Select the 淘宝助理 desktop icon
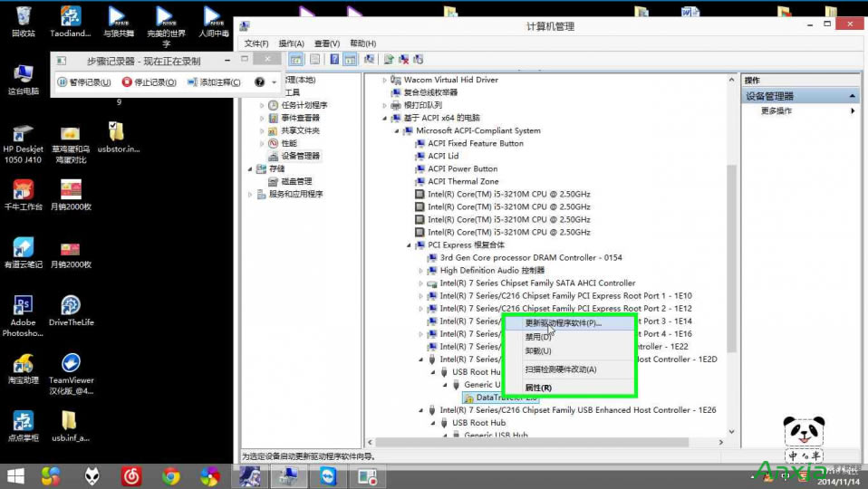The width and height of the screenshot is (868, 489). [x=24, y=369]
